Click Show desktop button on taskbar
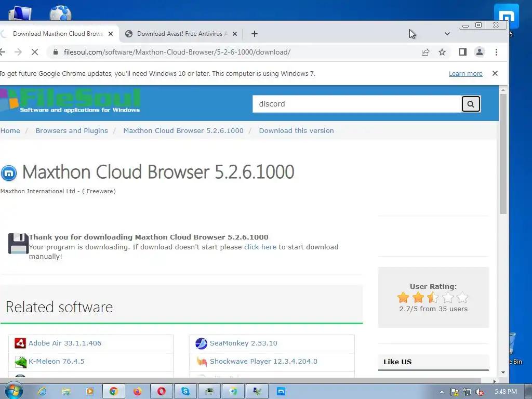Image resolution: width=532 pixels, height=399 pixels. click(528, 391)
